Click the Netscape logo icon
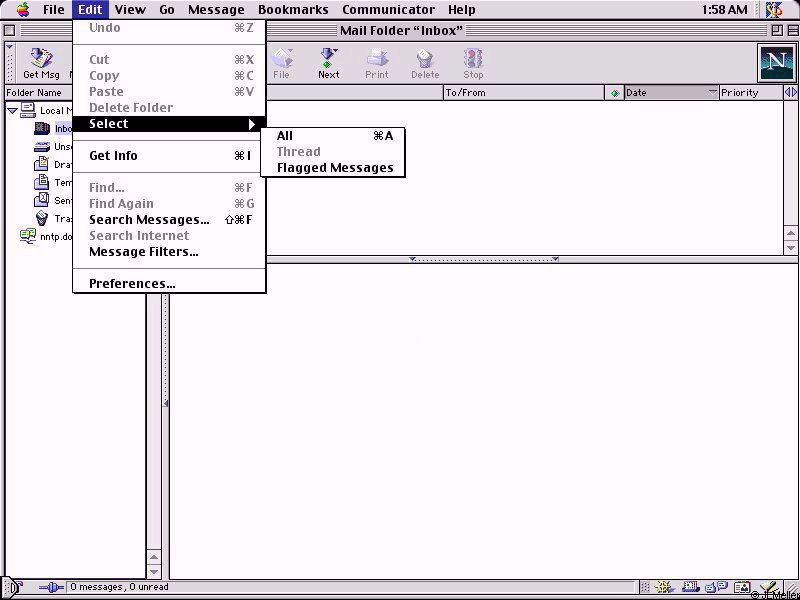Screen dimensions: 800x600 point(775,63)
